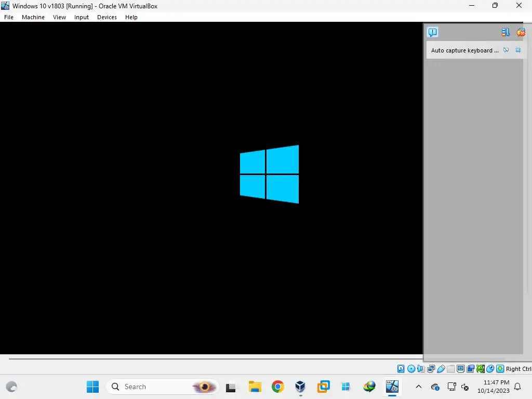
Task: Open the Input menu
Action: pyautogui.click(x=82, y=17)
